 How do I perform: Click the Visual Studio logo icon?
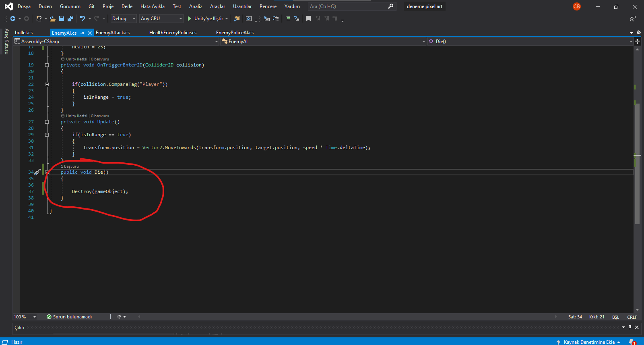click(x=8, y=6)
